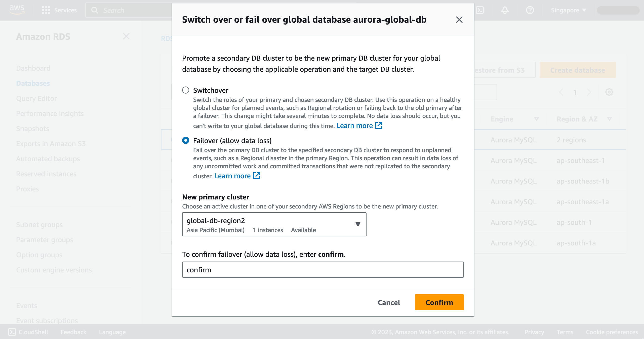Click the Cancel button
The image size is (644, 339).
pyautogui.click(x=389, y=302)
